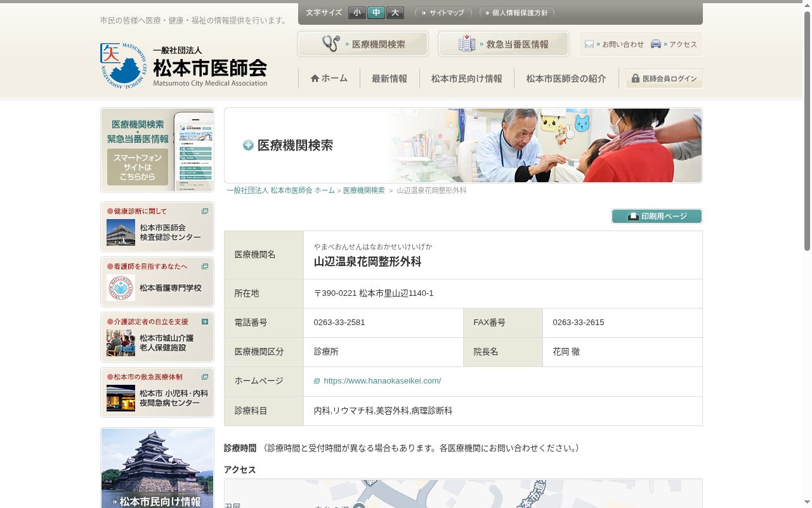Click the 救急当番医情報 hospital button
Screen dimensions: 812x508
point(504,44)
